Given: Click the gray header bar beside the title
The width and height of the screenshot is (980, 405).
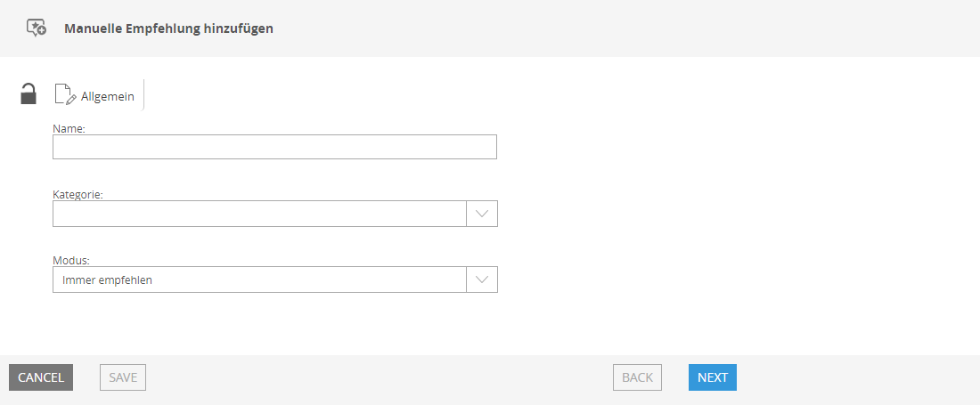Looking at the screenshot, I should [625, 28].
